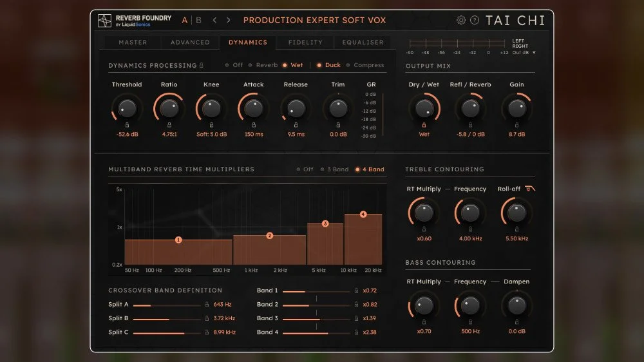The image size is (644, 362).
Task: Toggle lock for Split B
Action: click(x=207, y=318)
